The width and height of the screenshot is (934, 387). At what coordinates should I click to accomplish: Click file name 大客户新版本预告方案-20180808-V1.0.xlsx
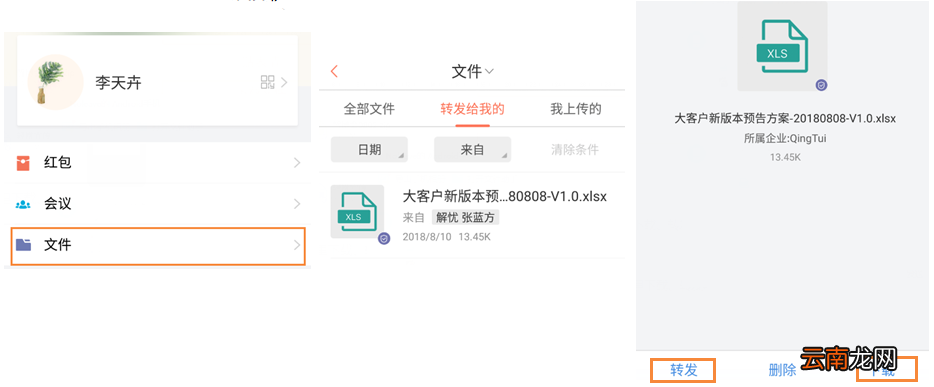pos(785,118)
